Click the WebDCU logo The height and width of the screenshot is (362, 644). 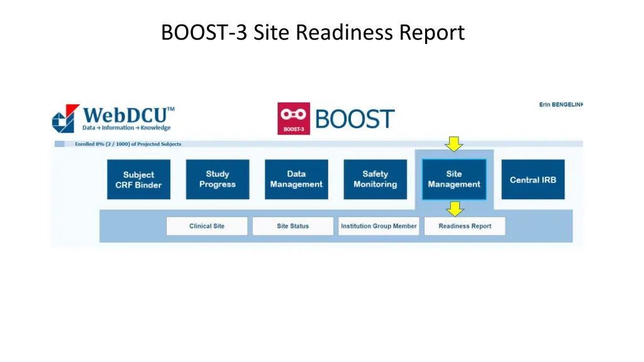(113, 119)
